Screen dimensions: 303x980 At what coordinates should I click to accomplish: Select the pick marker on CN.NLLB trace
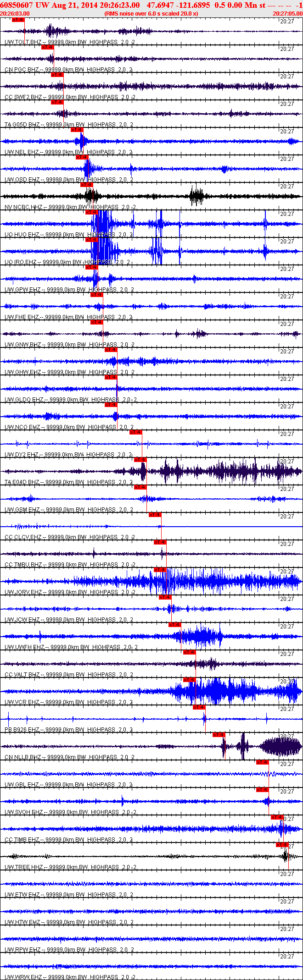[x=219, y=735]
